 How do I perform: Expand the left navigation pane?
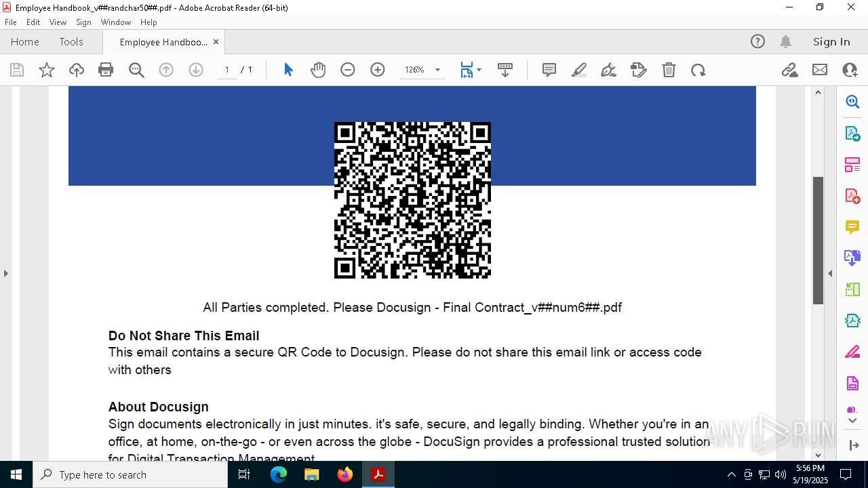point(6,273)
